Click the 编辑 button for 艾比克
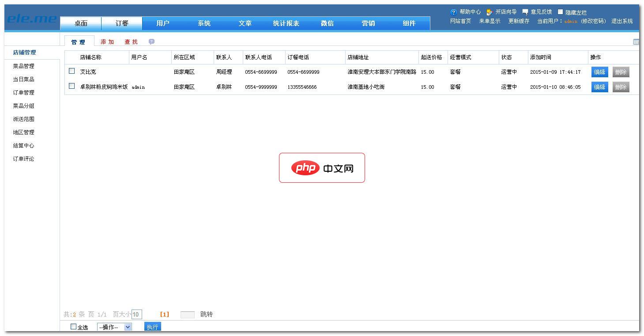644x336 pixels. 599,71
